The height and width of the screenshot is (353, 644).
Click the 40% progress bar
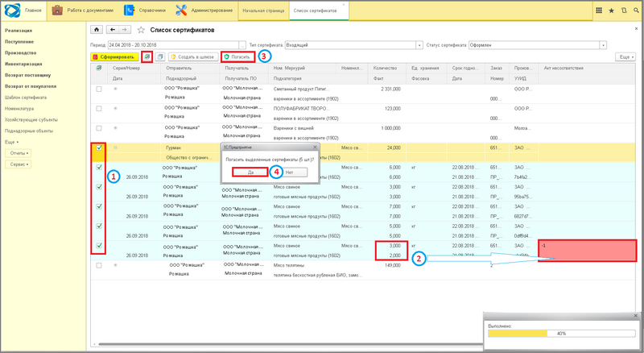click(561, 333)
